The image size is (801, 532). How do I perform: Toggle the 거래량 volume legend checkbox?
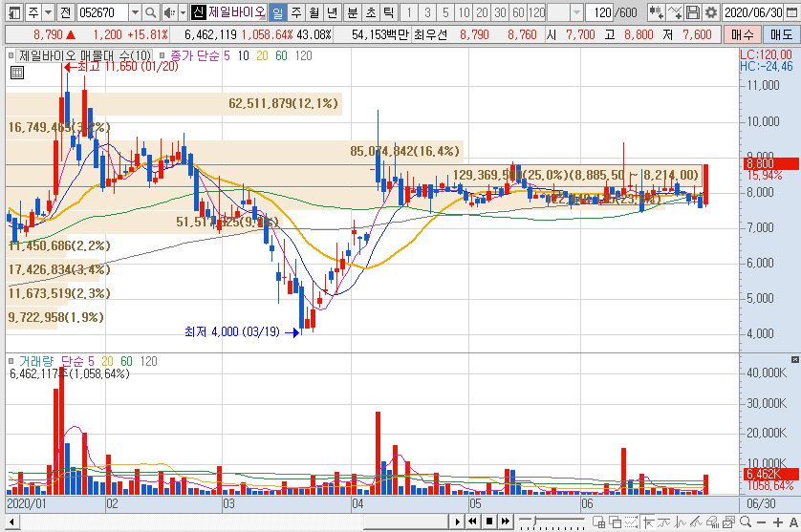11,361
